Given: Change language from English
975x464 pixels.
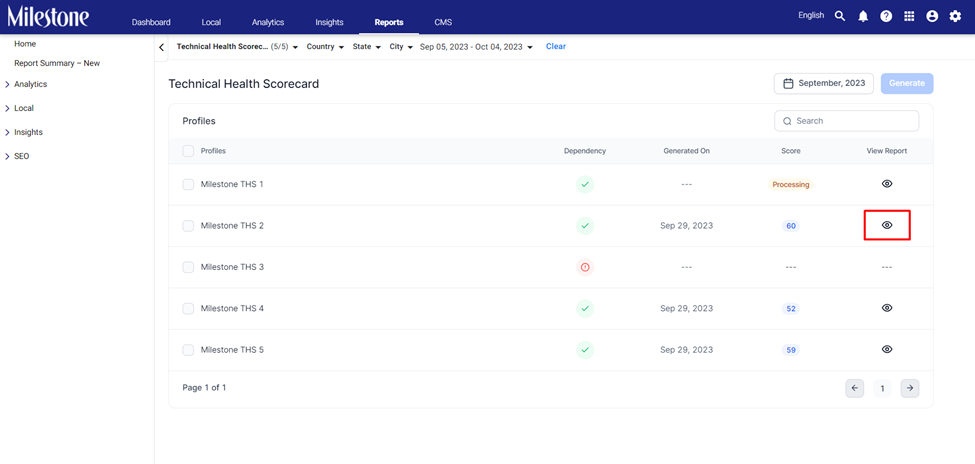Looking at the screenshot, I should pyautogui.click(x=811, y=16).
